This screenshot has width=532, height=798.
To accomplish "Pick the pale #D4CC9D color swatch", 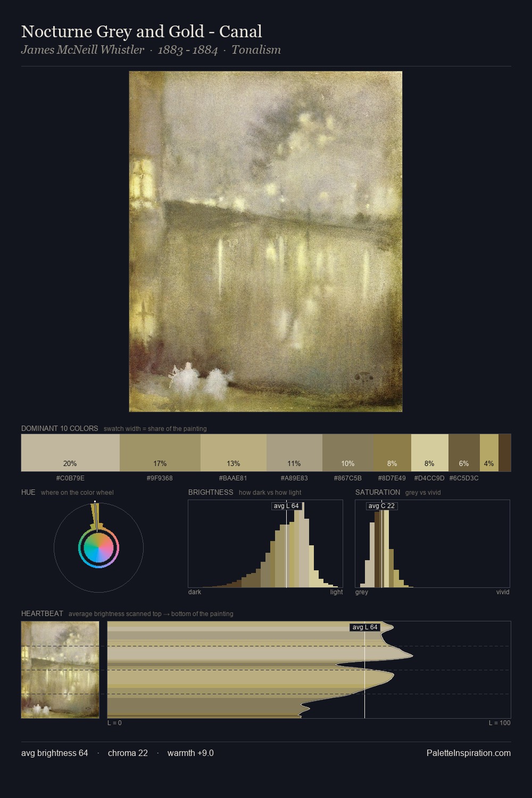I will coord(430,453).
